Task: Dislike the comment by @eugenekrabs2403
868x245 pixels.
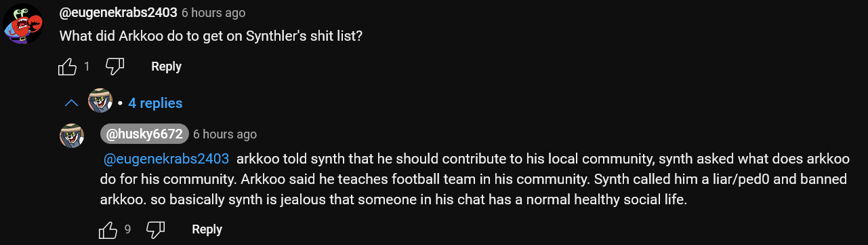Action: click(x=115, y=67)
